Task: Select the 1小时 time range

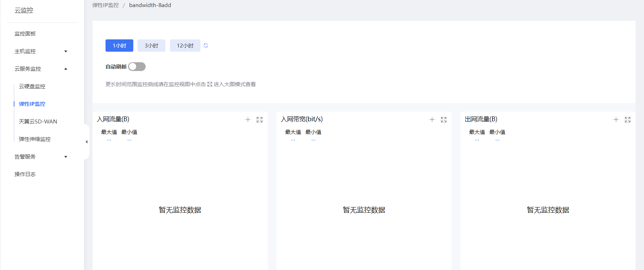Action: point(119,46)
